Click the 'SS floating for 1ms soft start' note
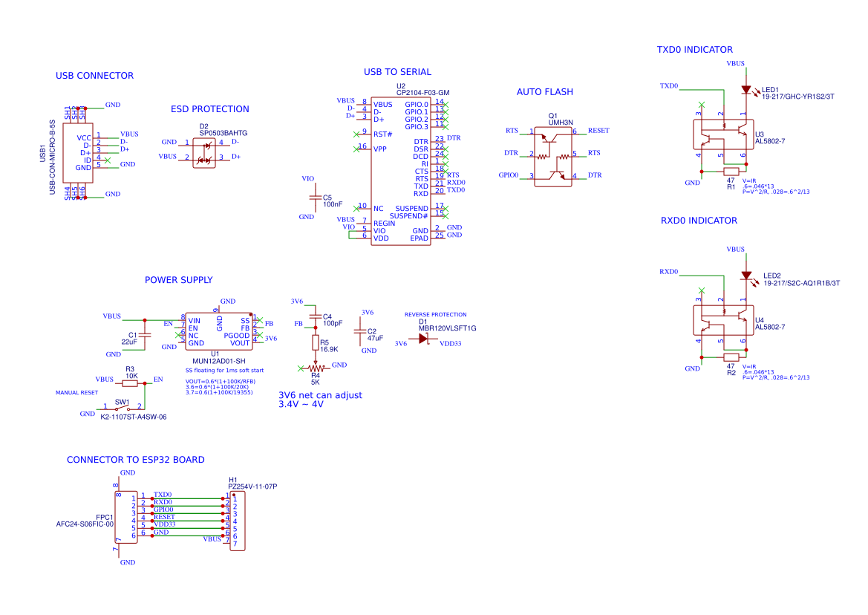The image size is (868, 615). 225,371
